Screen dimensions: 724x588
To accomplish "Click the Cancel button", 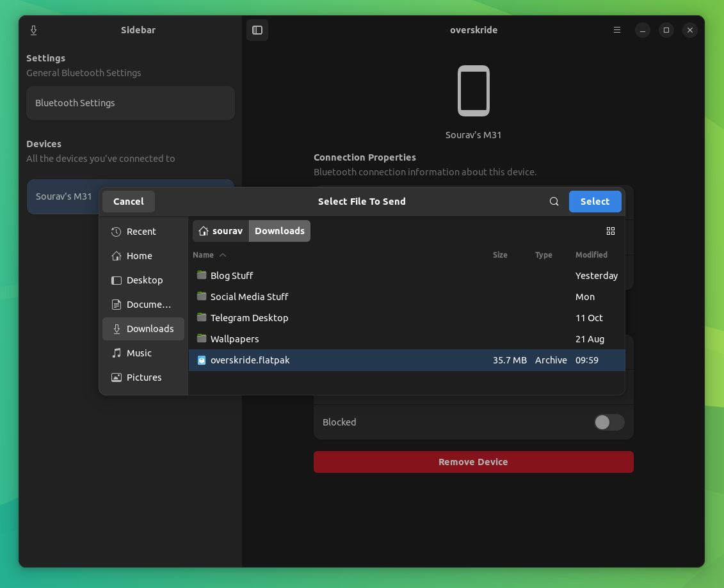I will [128, 201].
